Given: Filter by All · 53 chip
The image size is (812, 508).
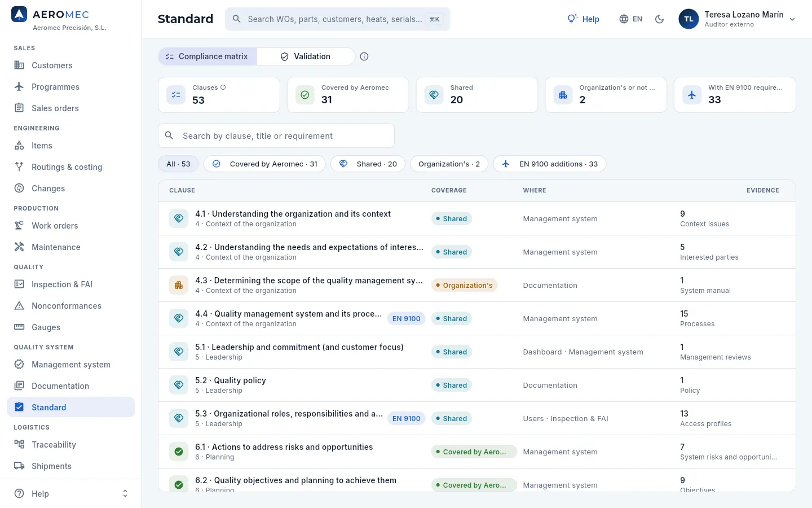Looking at the screenshot, I should coord(178,164).
